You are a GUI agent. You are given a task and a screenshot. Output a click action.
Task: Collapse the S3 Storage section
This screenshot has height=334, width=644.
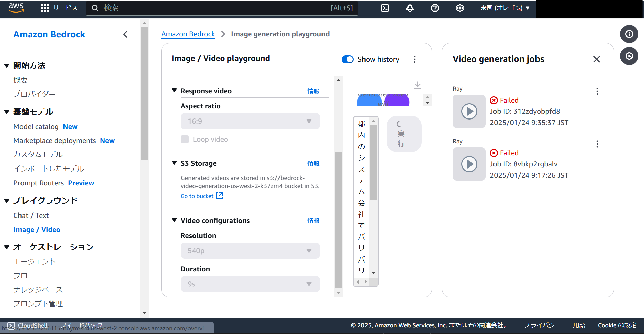click(174, 163)
